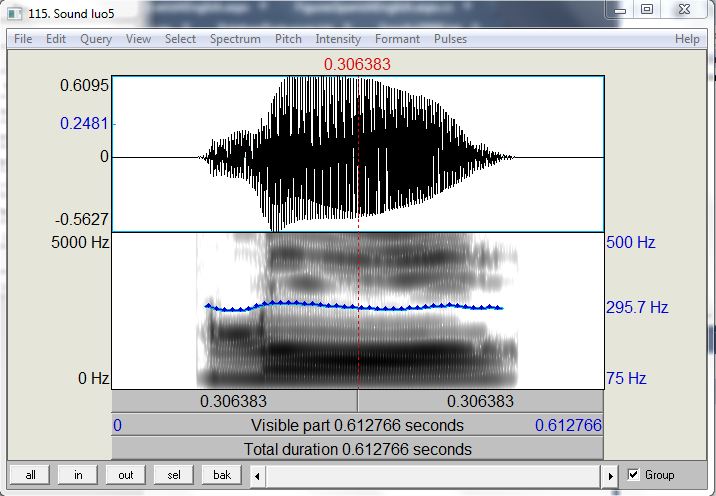Open the Select menu
716x496 pixels.
pos(180,39)
